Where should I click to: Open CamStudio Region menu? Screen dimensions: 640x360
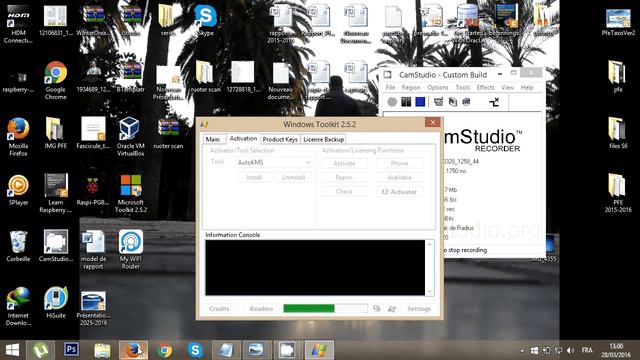pos(411,87)
